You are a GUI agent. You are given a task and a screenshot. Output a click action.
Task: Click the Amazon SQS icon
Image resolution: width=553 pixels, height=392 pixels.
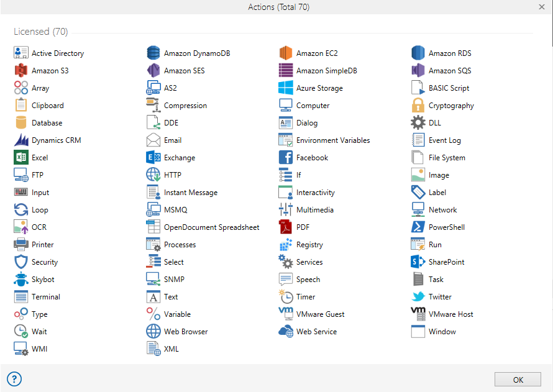coord(418,70)
